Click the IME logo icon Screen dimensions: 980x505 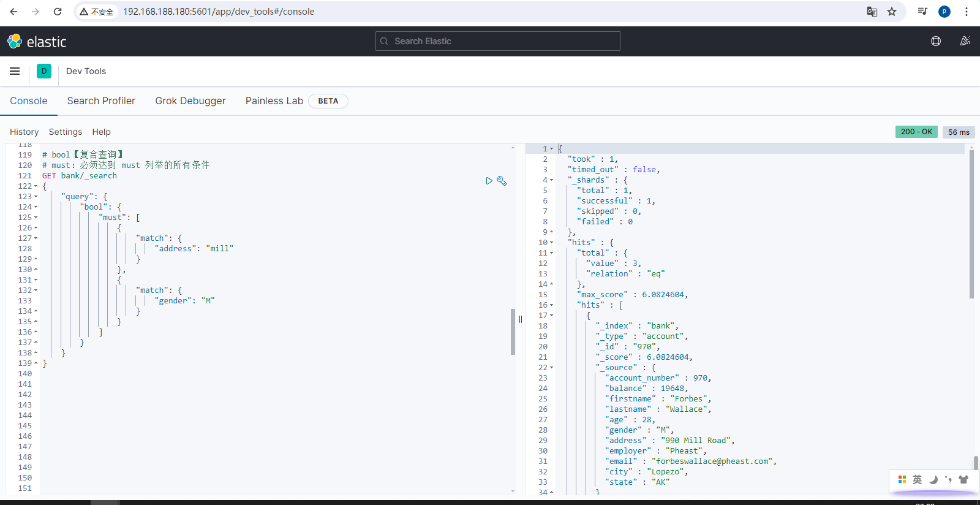[x=902, y=479]
